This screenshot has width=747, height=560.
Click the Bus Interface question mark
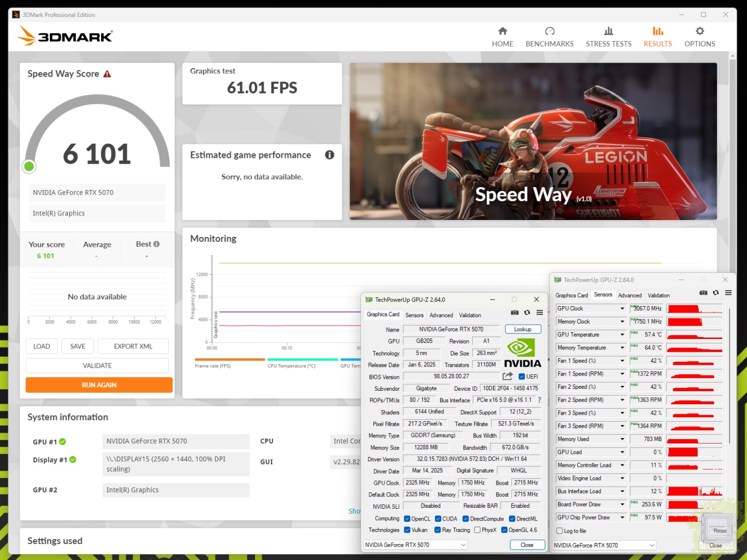click(x=539, y=400)
